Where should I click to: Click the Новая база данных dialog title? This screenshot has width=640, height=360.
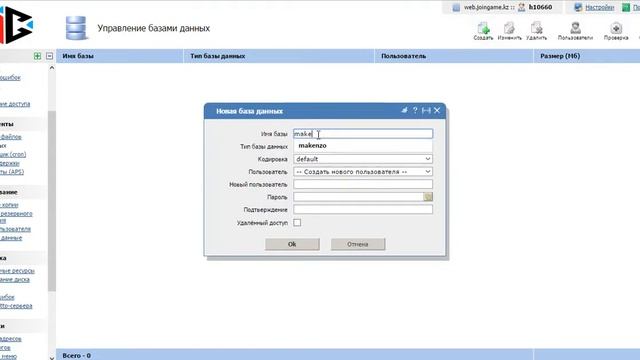coord(249,111)
